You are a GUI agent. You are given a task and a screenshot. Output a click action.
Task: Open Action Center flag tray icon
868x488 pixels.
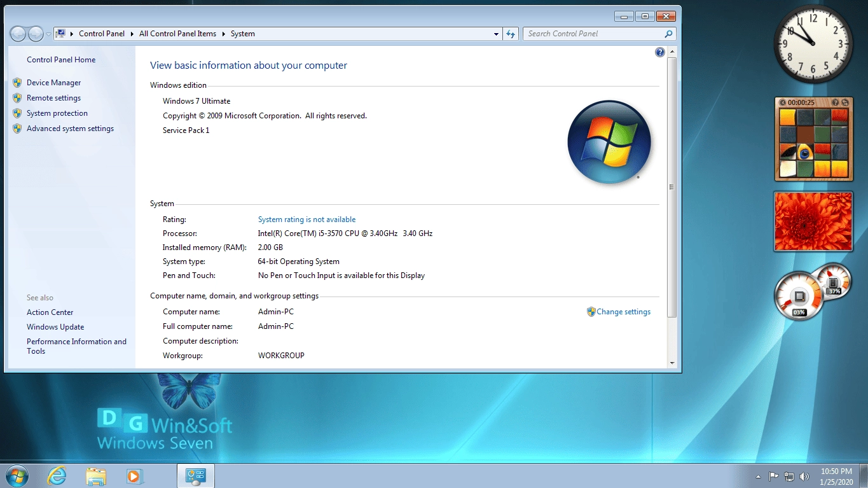click(774, 476)
